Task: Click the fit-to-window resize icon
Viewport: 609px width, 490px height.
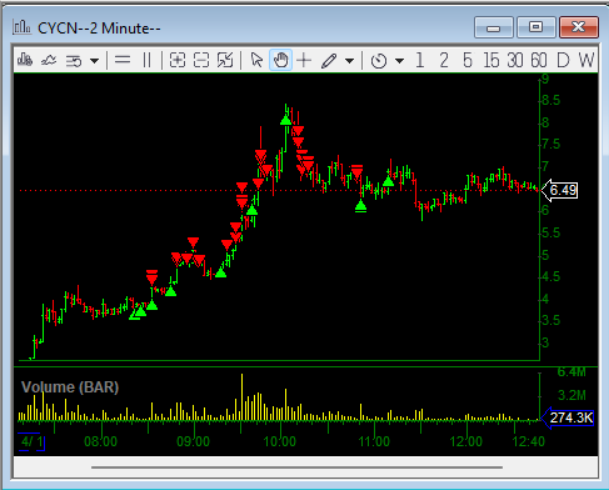Action: point(225,60)
